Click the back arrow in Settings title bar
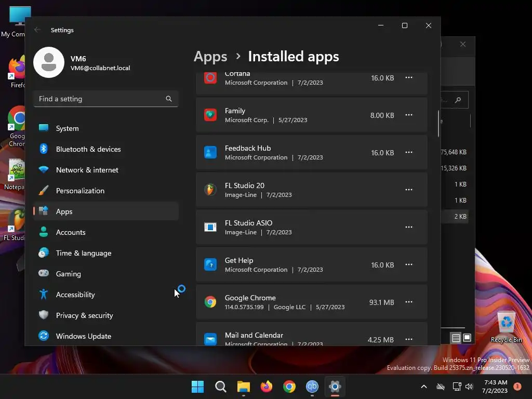532x399 pixels. [x=37, y=30]
